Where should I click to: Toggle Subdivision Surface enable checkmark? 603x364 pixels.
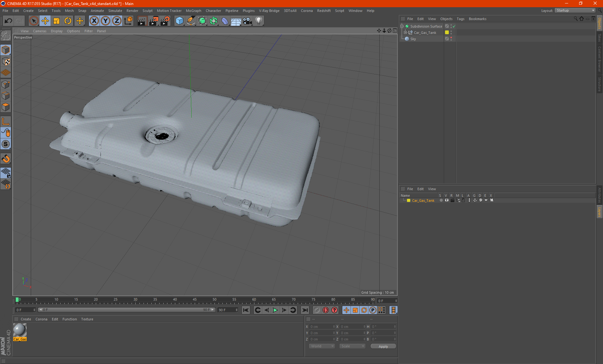(x=454, y=26)
